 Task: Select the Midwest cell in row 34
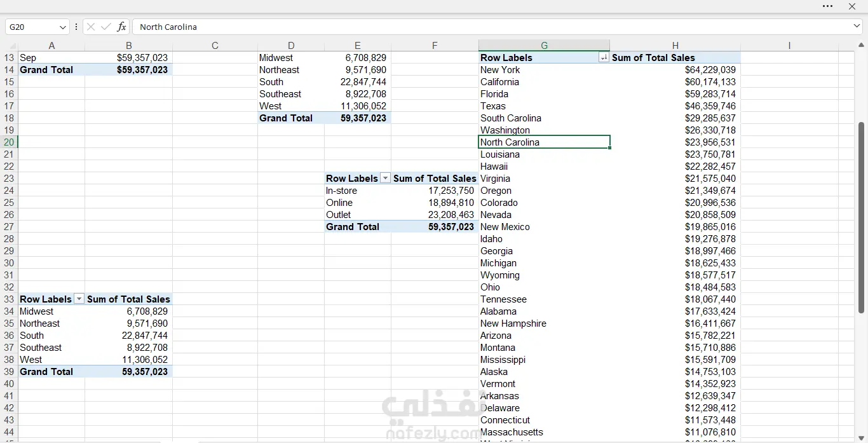[51, 311]
